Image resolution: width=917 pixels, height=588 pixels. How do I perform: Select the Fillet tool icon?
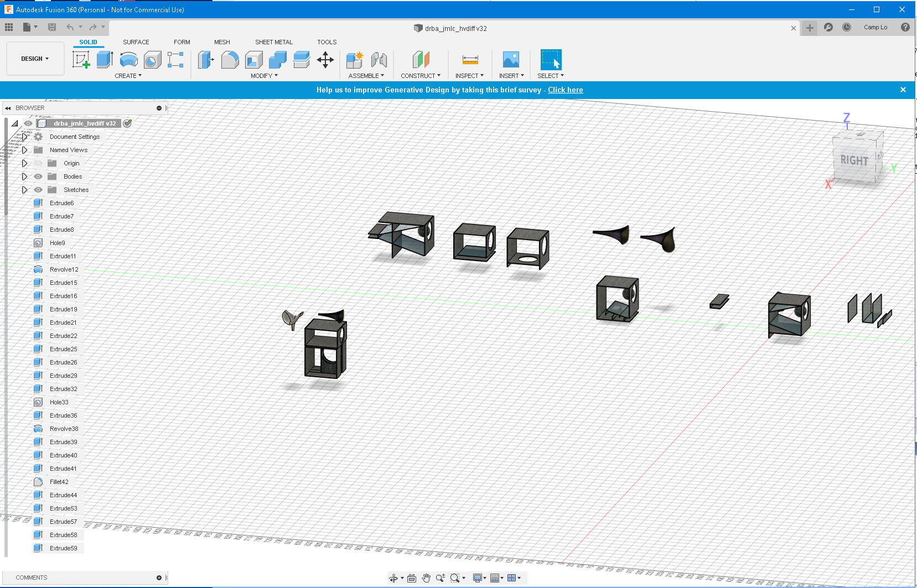coord(230,60)
